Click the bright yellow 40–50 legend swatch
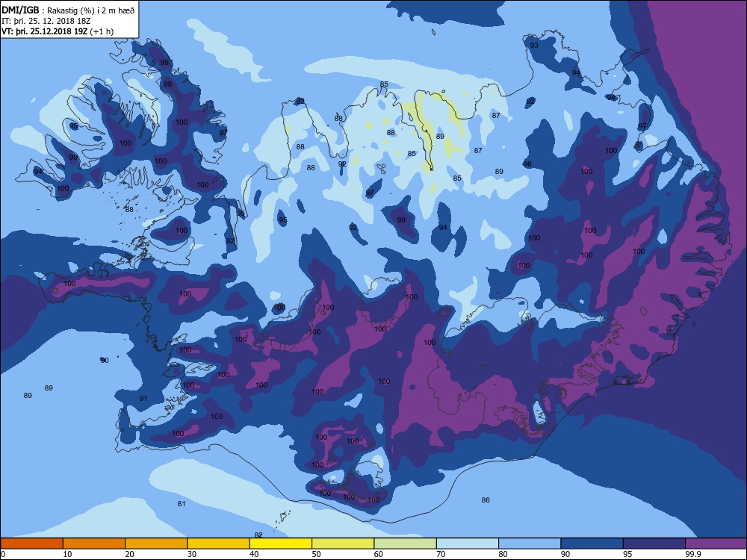The image size is (747, 560). pos(281,544)
